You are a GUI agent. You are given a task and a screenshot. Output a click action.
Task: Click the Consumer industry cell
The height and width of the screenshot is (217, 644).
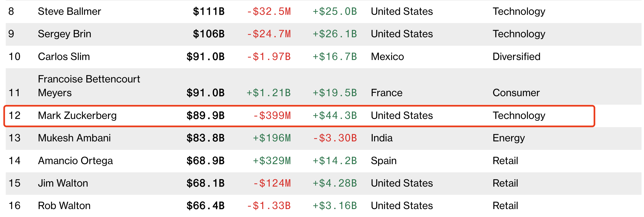click(516, 93)
